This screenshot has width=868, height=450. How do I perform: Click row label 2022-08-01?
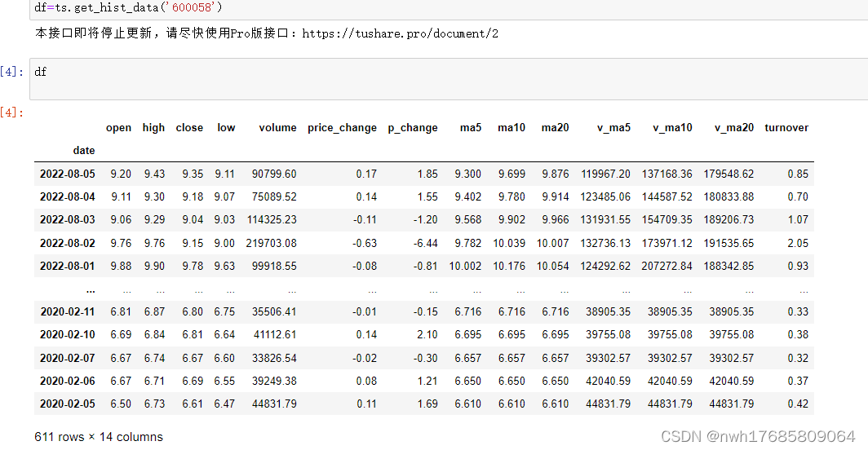[68, 267]
